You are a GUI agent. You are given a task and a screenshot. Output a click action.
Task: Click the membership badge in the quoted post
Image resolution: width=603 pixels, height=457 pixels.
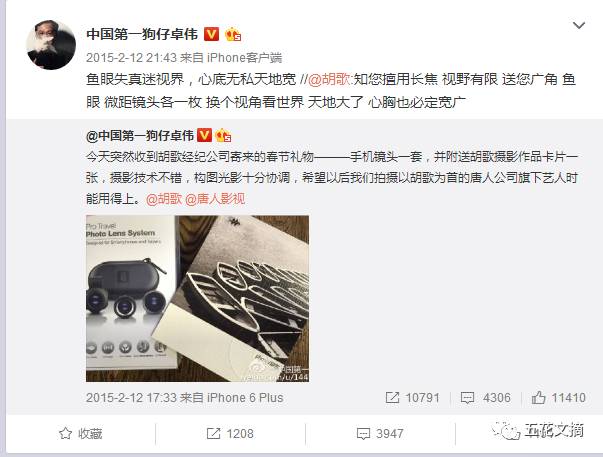[223, 135]
